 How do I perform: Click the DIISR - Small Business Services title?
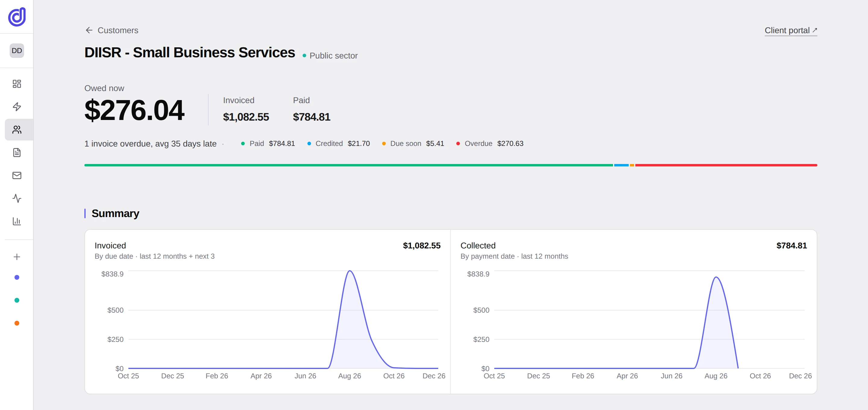pyautogui.click(x=190, y=52)
